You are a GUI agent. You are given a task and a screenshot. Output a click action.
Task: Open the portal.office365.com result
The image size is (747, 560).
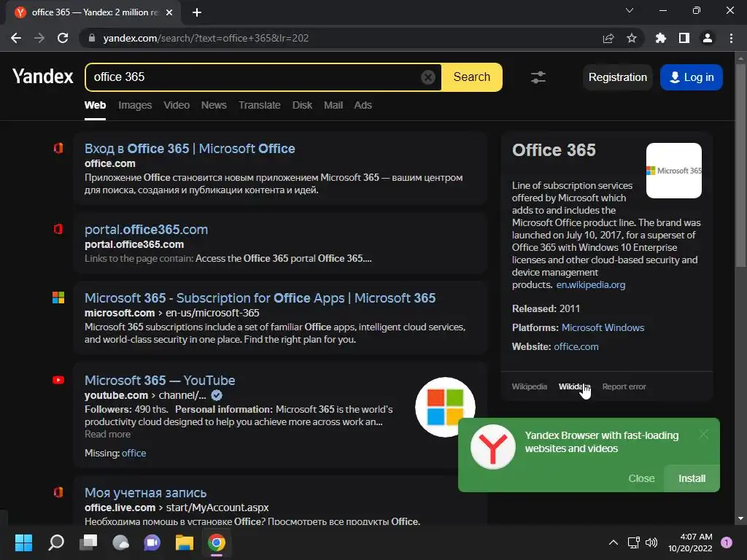click(146, 230)
